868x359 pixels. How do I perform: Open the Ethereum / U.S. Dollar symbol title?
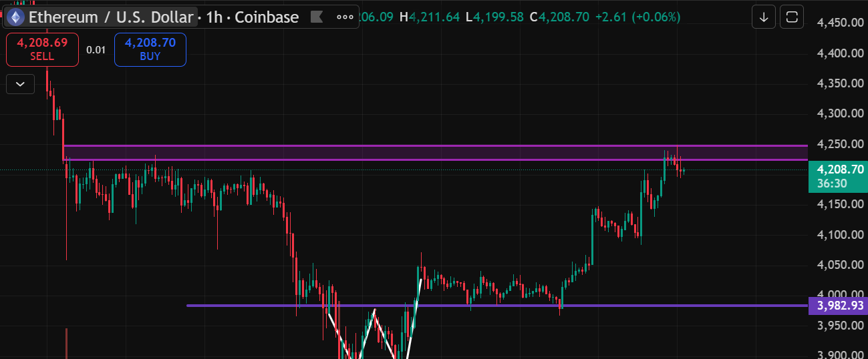coord(111,17)
